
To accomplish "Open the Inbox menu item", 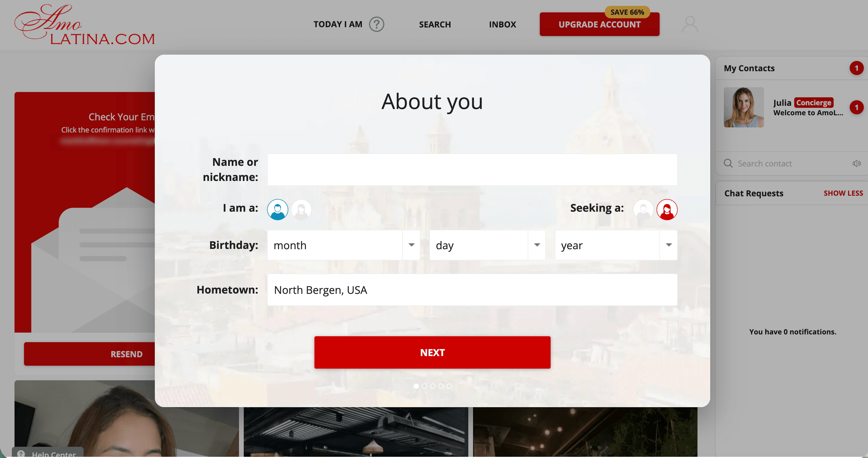I will click(x=502, y=24).
